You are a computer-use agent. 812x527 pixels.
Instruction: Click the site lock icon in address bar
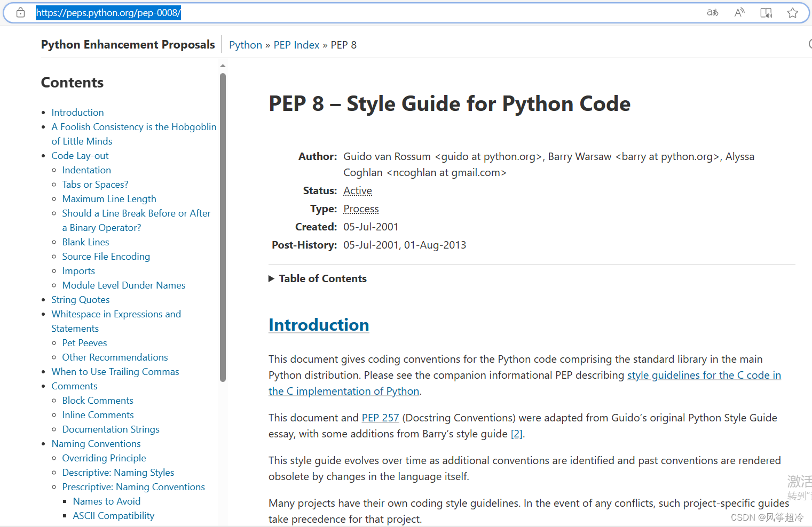pyautogui.click(x=20, y=13)
